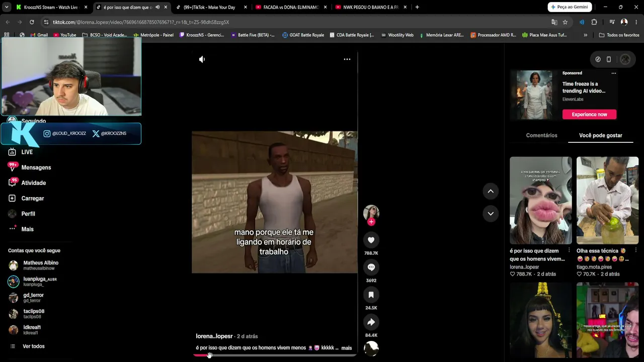Image resolution: width=644 pixels, height=362 pixels.
Task: Mute the playing TikTok tab via its speaker icon
Action: coord(157,7)
